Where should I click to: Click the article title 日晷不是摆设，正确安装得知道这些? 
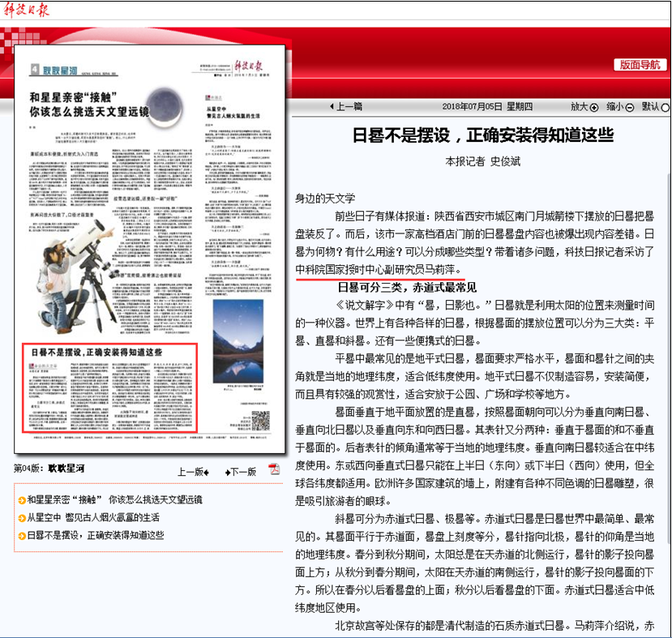click(482, 135)
